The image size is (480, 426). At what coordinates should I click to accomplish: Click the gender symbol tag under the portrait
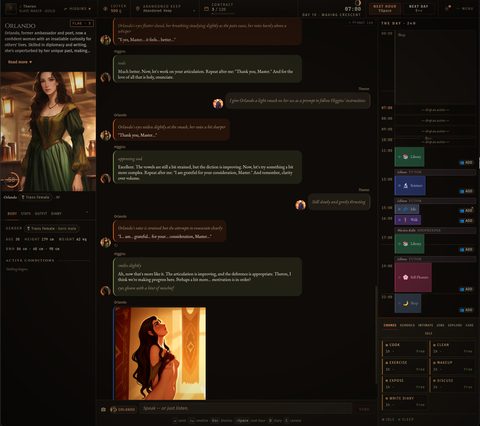click(36, 197)
